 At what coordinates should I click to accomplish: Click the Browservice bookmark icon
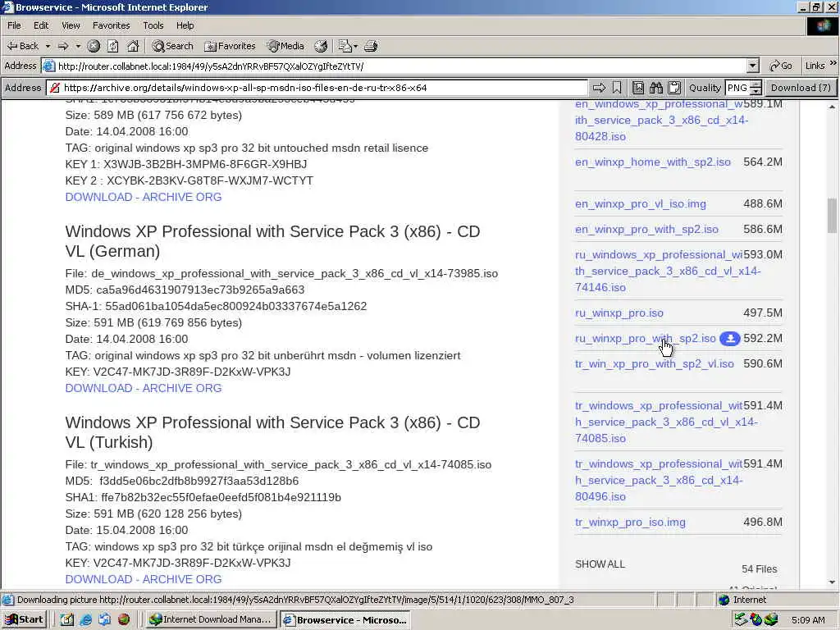617,88
